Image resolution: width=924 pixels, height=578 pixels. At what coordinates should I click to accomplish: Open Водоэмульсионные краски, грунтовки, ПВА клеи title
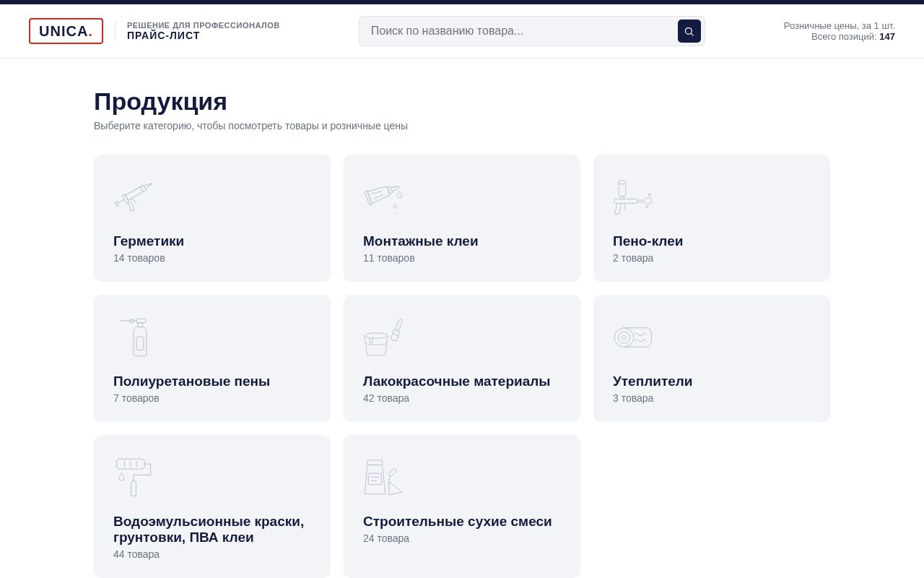tap(209, 530)
